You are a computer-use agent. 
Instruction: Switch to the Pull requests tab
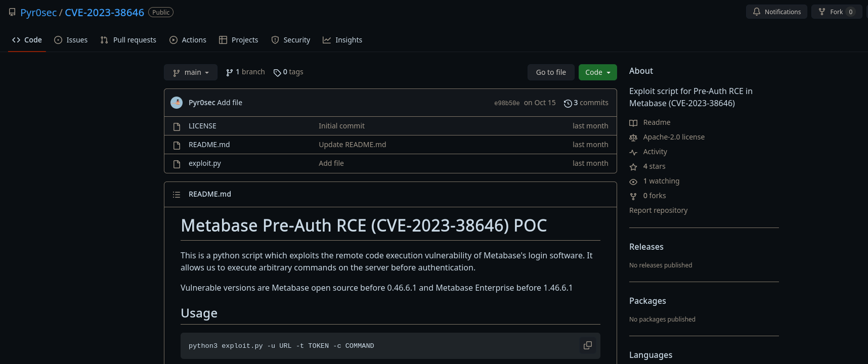tap(128, 40)
